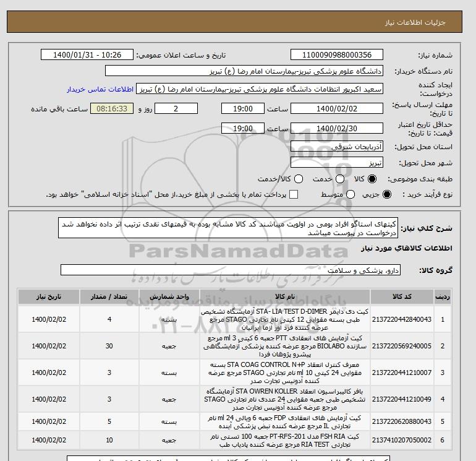Viewport: 476px width, 461px height.
Task: Click the general need description text box
Action: pyautogui.click(x=228, y=228)
